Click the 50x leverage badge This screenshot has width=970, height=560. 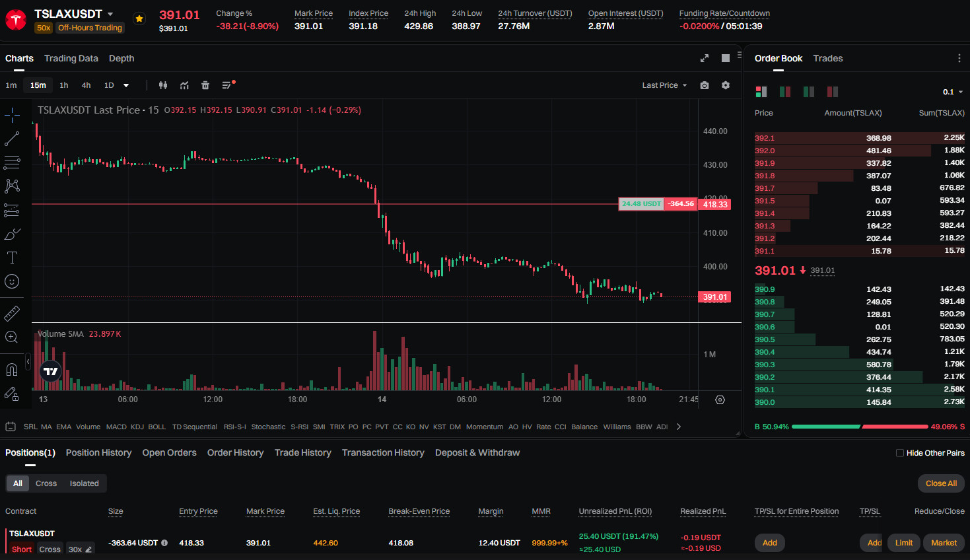click(44, 28)
